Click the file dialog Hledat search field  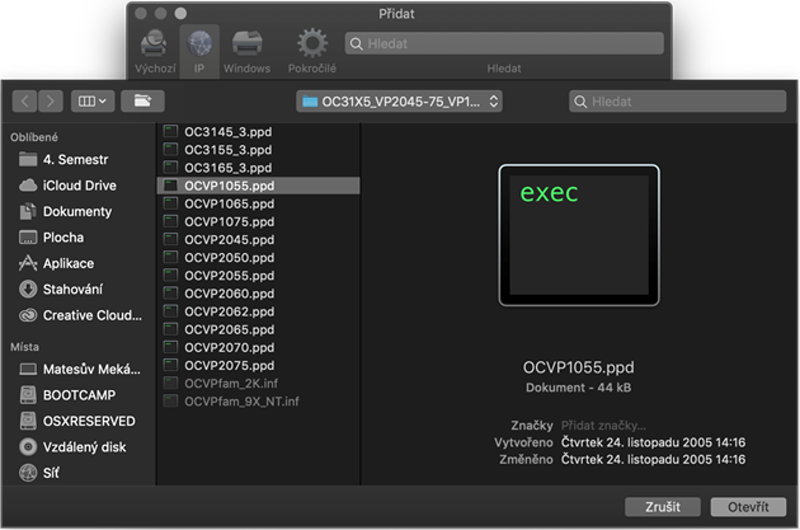pyautogui.click(x=678, y=102)
